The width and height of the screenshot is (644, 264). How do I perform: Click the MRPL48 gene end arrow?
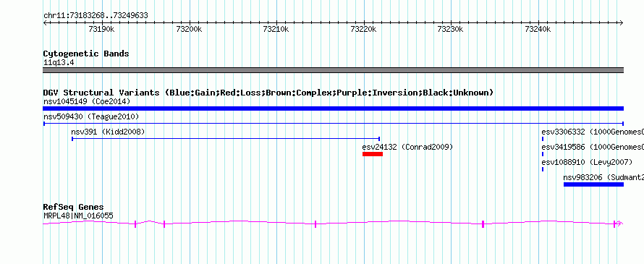(x=619, y=223)
